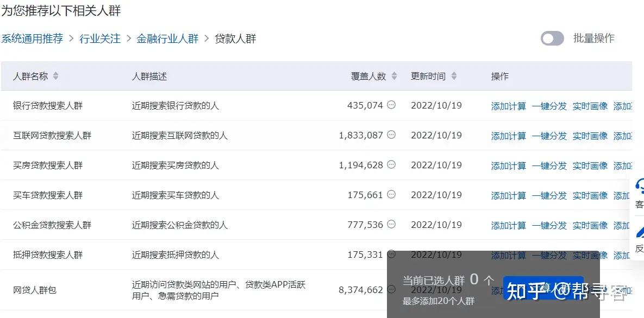Sort by 更新时间 column arrows
Image resolution: width=644 pixels, height=318 pixels.
(454, 76)
